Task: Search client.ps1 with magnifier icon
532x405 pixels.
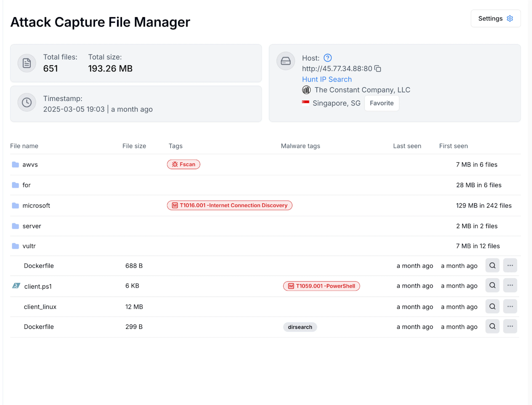Action: pos(492,285)
